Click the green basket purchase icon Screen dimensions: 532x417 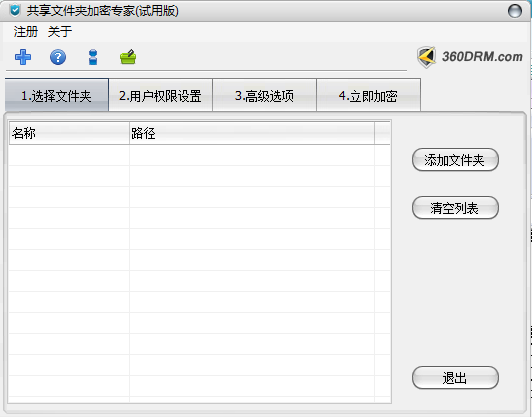[128, 57]
